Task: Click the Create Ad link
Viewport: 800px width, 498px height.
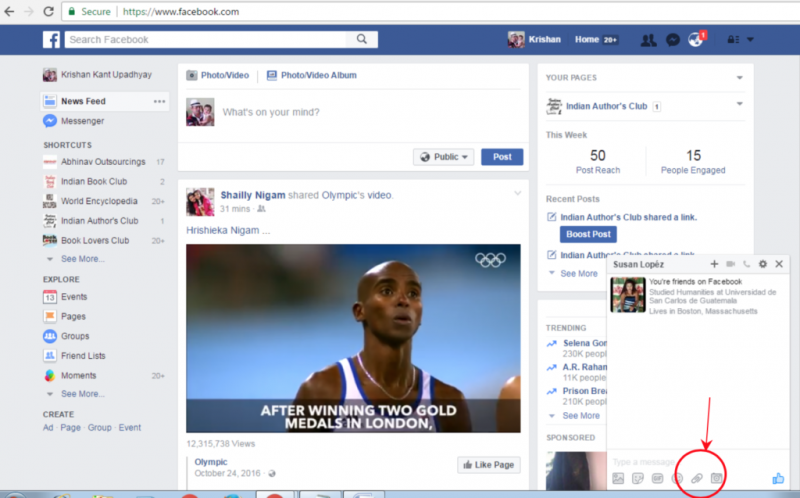Action: 47,428
